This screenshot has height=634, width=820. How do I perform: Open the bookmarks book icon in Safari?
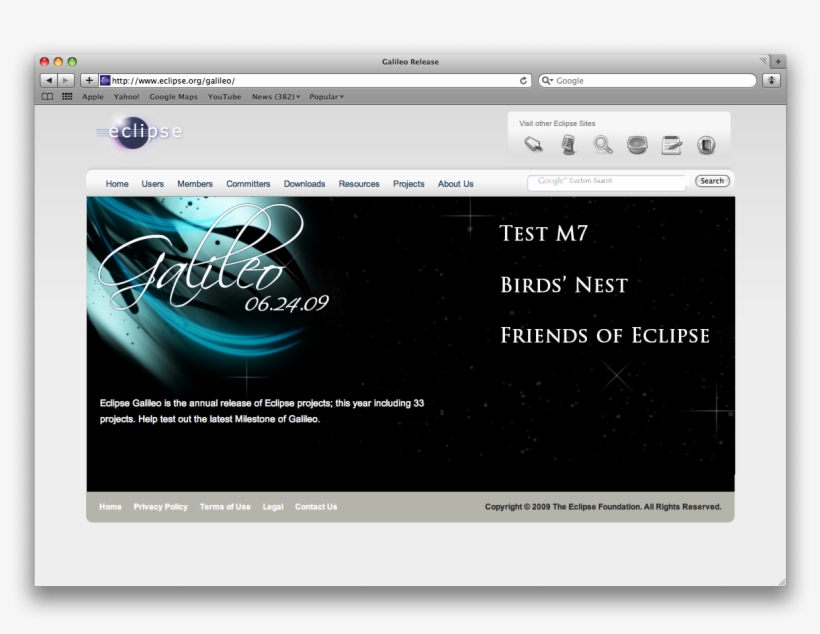47,97
